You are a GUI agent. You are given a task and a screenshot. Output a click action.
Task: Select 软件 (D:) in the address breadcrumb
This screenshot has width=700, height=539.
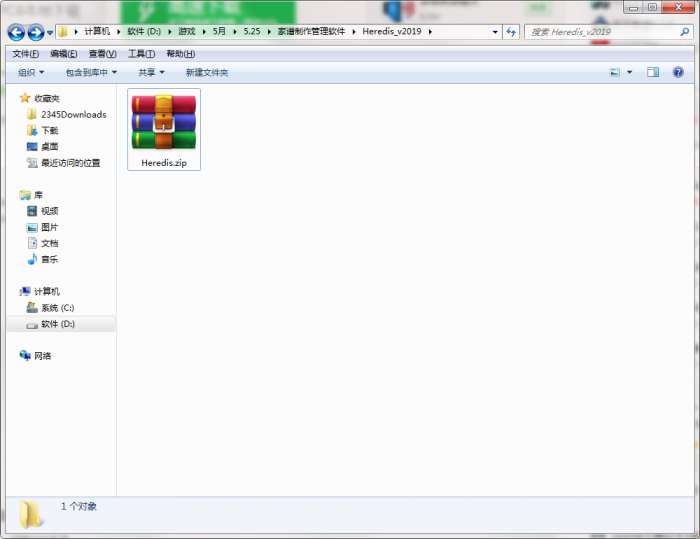click(x=144, y=31)
